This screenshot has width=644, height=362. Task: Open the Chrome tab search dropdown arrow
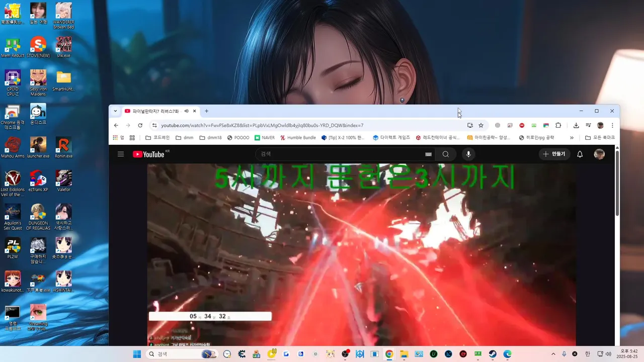click(115, 111)
